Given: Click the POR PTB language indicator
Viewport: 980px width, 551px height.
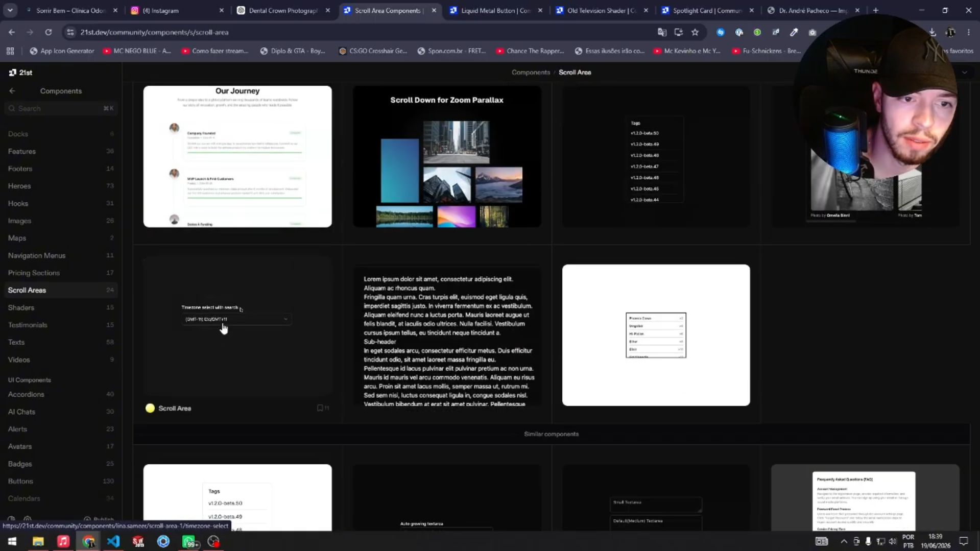Looking at the screenshot, I should tap(909, 541).
